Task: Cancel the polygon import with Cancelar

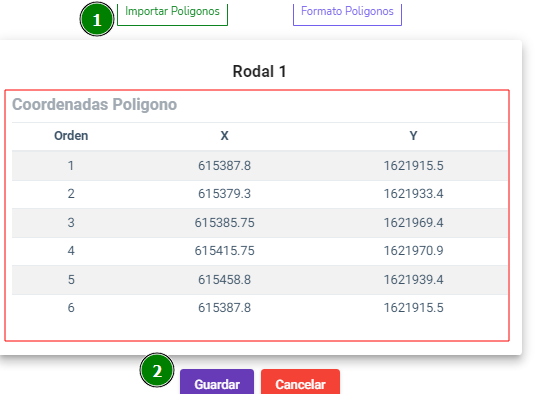Action: [x=300, y=382]
